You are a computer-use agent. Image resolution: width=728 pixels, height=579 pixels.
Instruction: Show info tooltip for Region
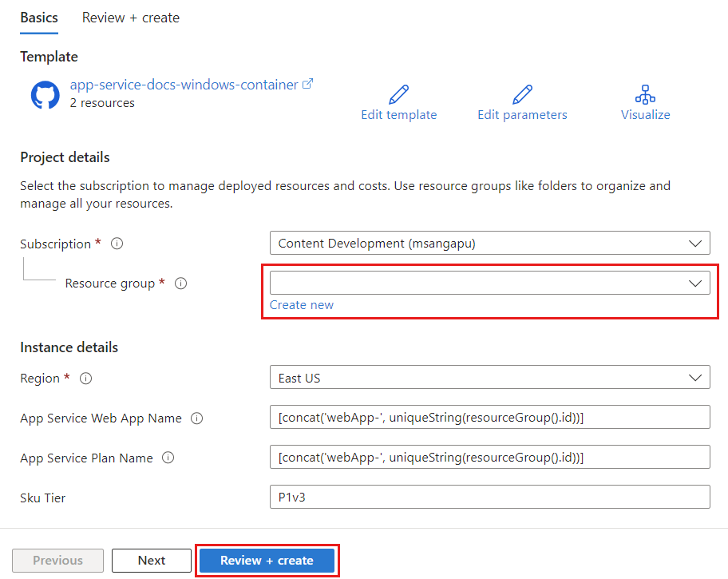pos(86,379)
